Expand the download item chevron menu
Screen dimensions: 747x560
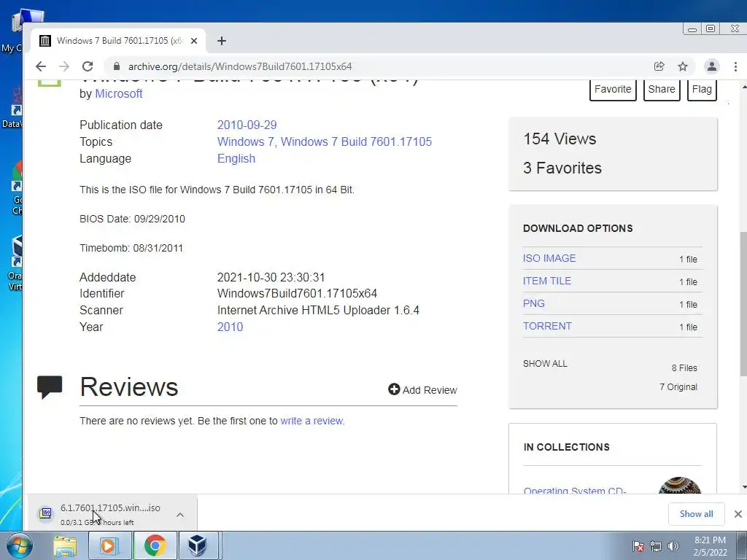click(x=180, y=515)
